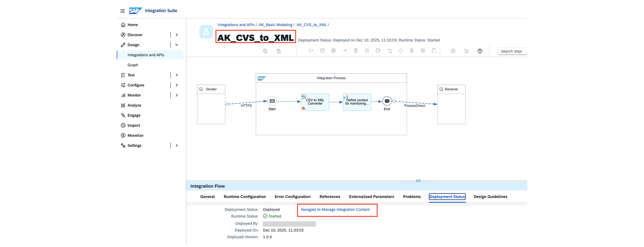Click the paste clipboard icon in toolbar
This screenshot has width=644, height=247.
[x=279, y=51]
